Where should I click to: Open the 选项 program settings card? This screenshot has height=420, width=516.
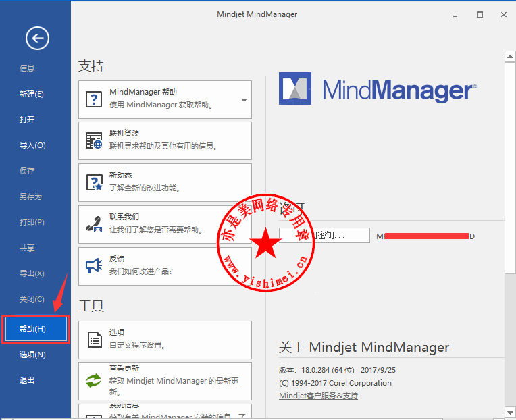click(x=165, y=340)
